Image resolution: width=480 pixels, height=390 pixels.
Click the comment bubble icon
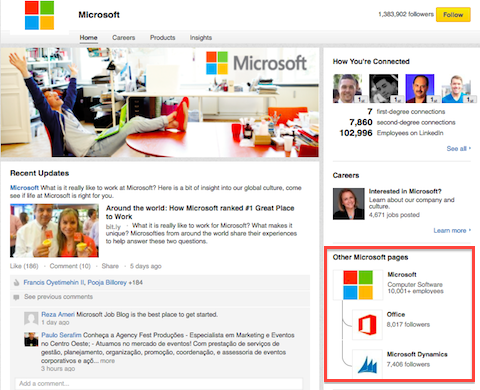[x=16, y=297]
